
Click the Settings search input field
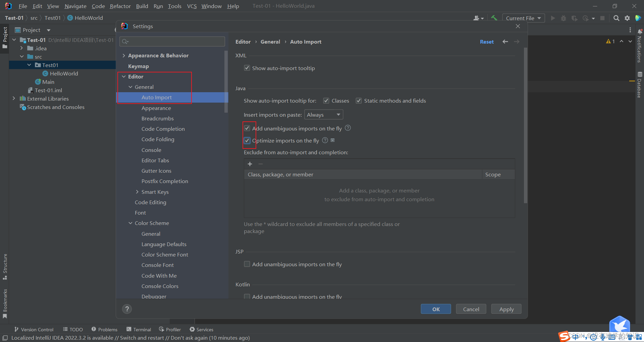(x=172, y=41)
